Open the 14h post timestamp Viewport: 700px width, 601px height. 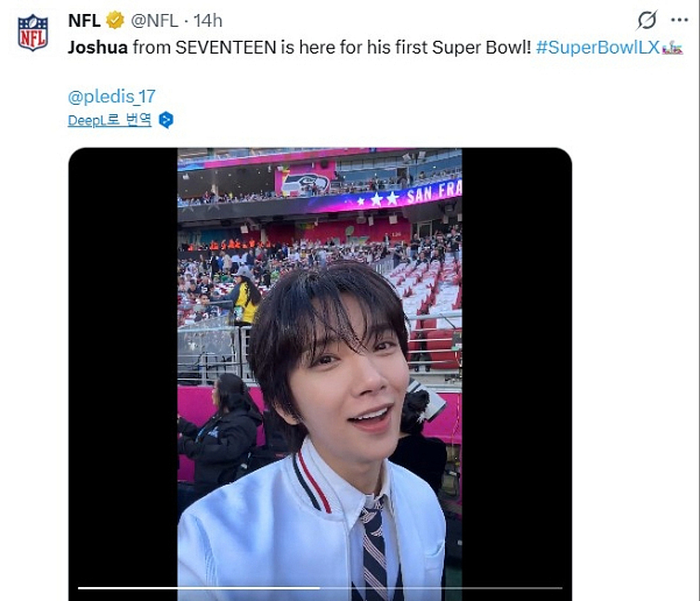coord(208,21)
